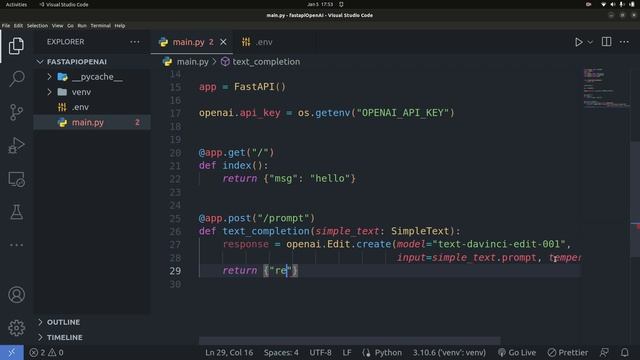This screenshot has height=360, width=640.
Task: Open Visual Studio Code app menu in top bar
Action: (64, 4)
